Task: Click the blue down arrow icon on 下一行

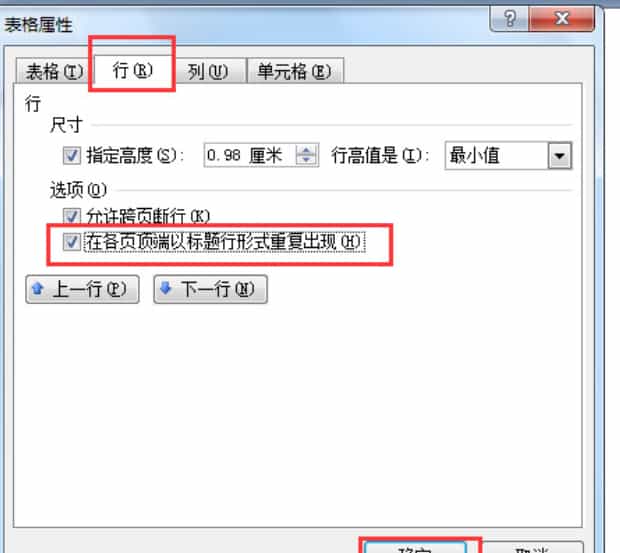Action: (166, 289)
